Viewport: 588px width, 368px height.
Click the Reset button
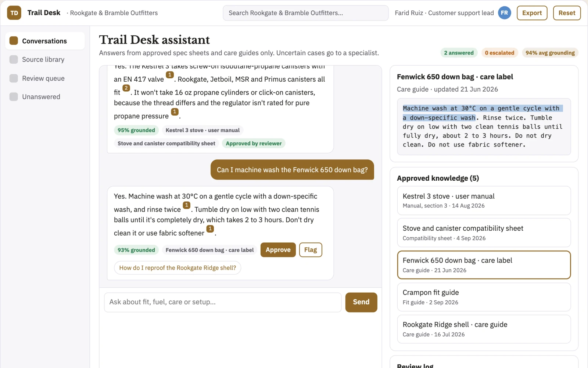[567, 13]
